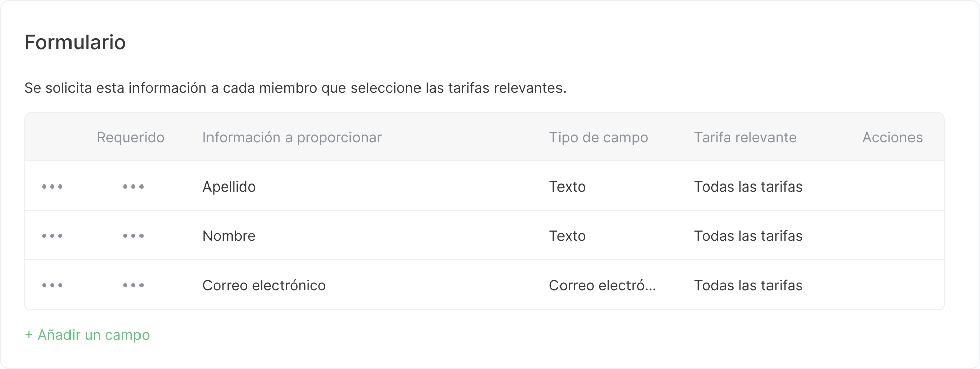Select the Requerido column header

point(130,137)
